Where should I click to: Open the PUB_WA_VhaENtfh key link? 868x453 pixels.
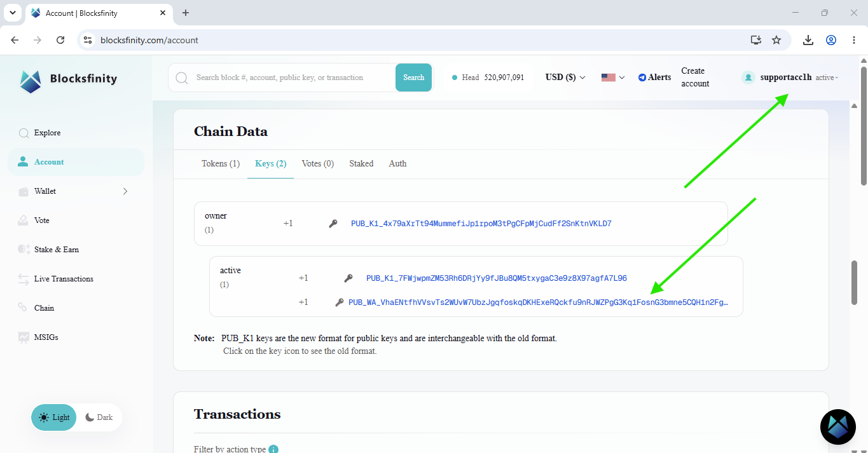pyautogui.click(x=538, y=302)
